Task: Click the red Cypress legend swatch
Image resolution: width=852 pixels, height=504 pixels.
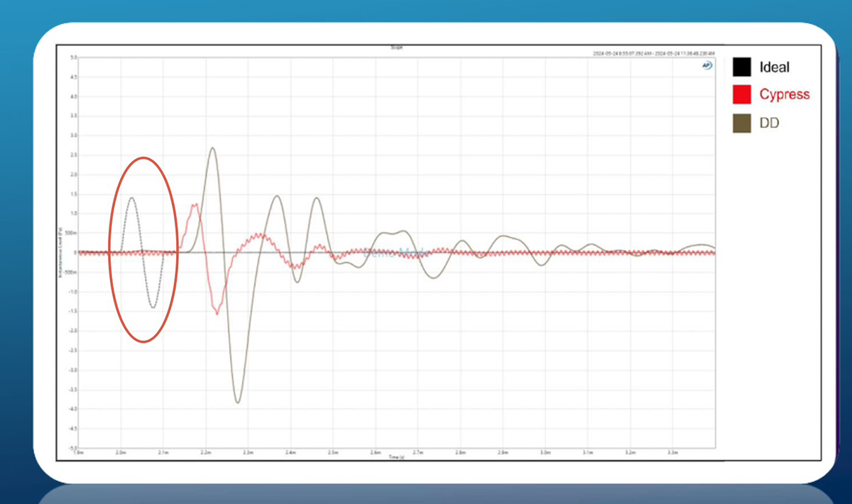Action: (742, 94)
